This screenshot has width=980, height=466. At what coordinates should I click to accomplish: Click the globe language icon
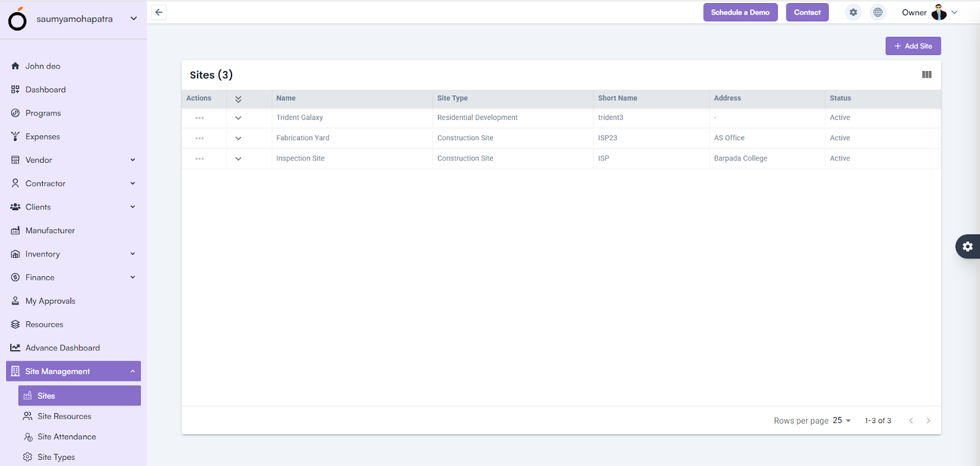(x=878, y=12)
